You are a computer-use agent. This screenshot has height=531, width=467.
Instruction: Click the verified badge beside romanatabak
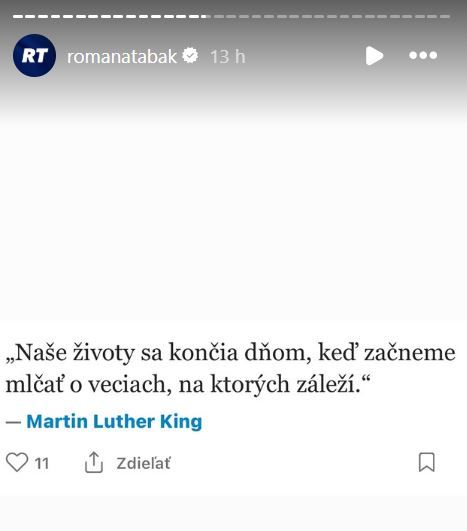tap(190, 56)
